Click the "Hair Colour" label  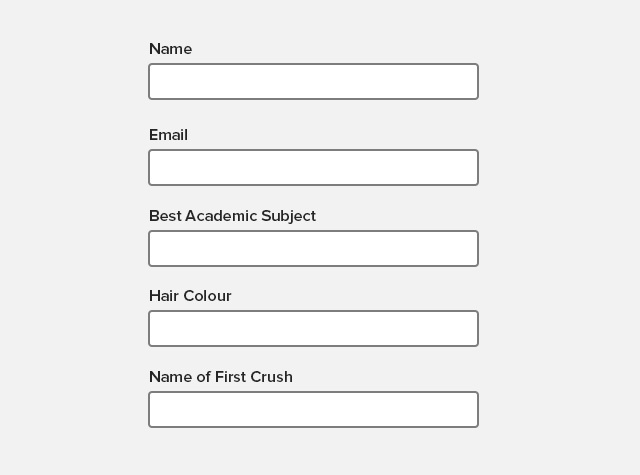click(x=190, y=296)
